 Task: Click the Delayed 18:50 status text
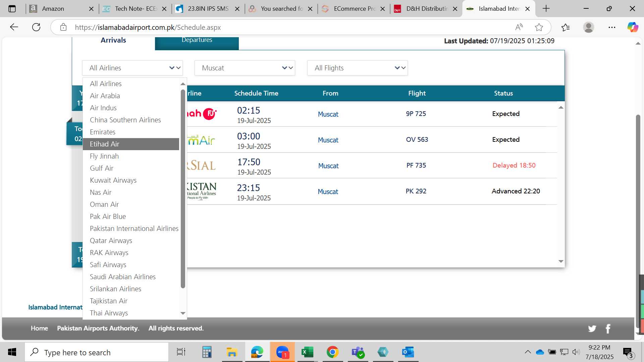pos(514,165)
